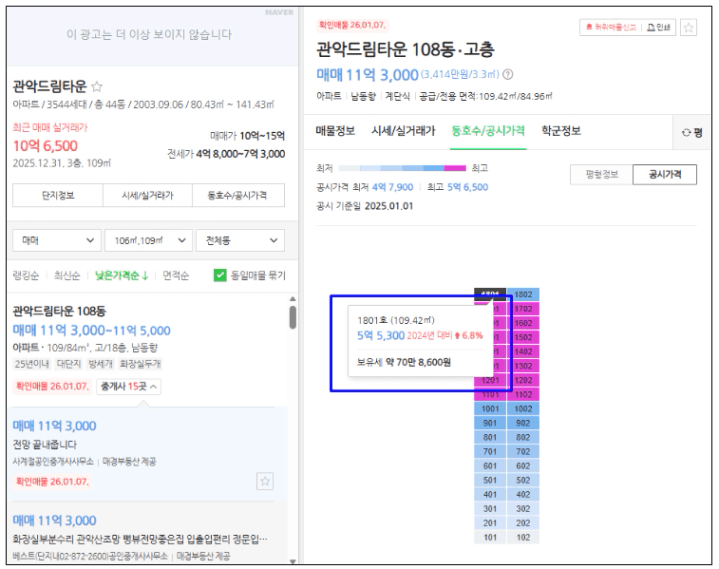Bookmark the 사계절공인중개사사무소 listing star
The image size is (719, 569).
click(x=265, y=481)
